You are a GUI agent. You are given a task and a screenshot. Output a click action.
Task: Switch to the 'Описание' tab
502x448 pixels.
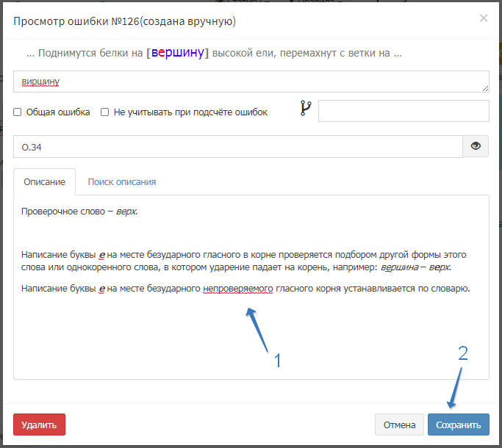tap(44, 181)
